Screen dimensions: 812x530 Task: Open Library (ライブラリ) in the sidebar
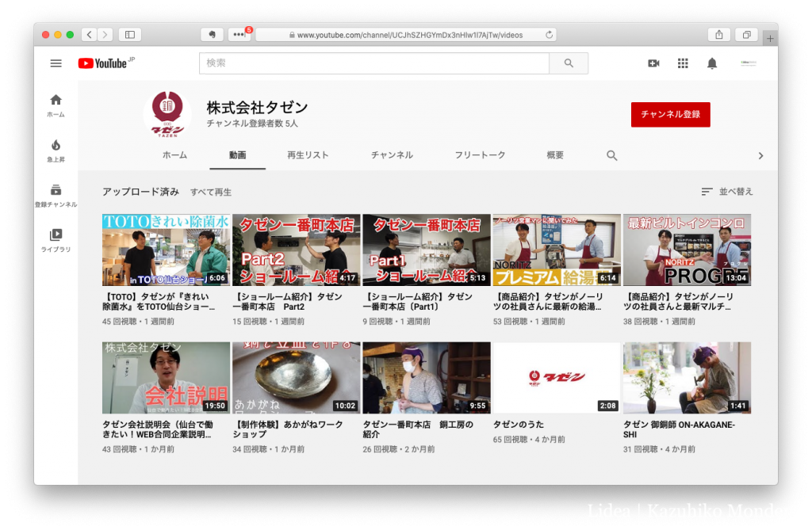56,240
